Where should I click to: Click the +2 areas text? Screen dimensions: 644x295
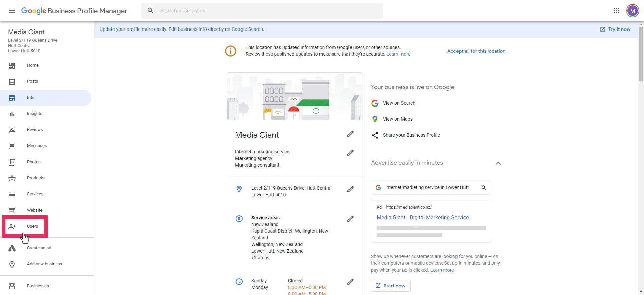click(260, 258)
